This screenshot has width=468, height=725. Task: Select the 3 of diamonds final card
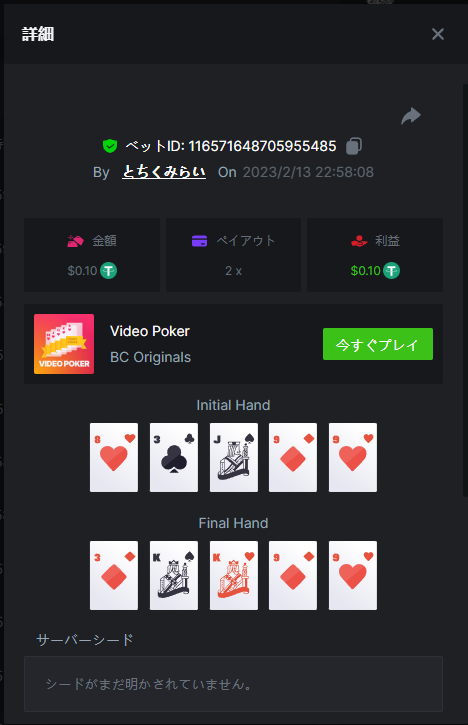114,575
